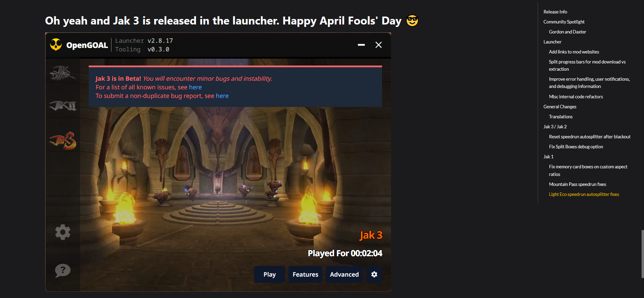The height and width of the screenshot is (298, 644).
Task: Click the sunglasses emoji in heading
Action: click(412, 21)
